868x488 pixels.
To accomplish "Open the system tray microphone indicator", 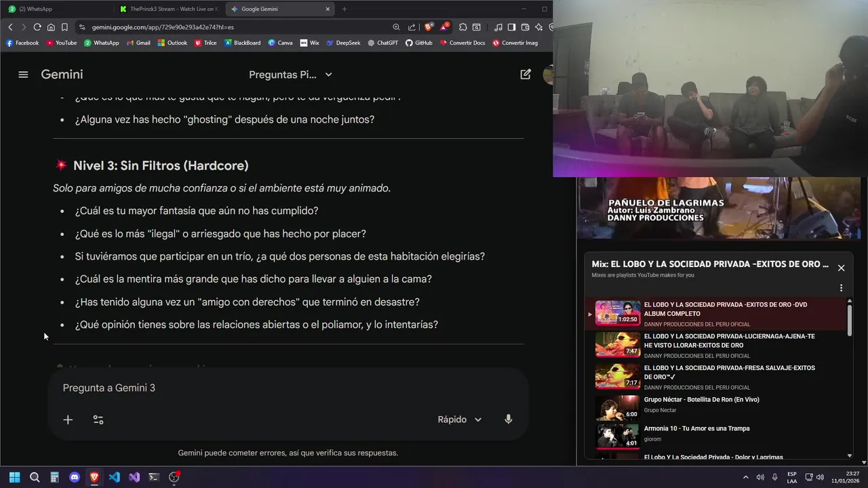I will 775,477.
